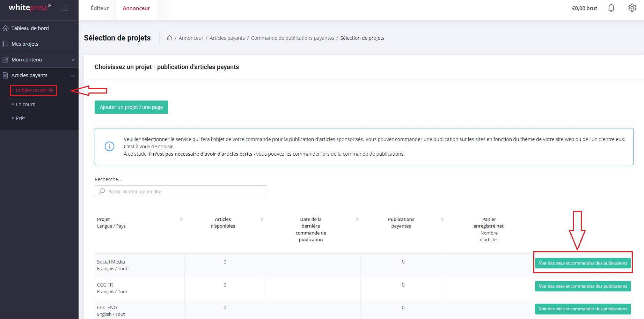Sort by Publications payantes column arrows
This screenshot has height=319, width=644.
click(x=442, y=219)
